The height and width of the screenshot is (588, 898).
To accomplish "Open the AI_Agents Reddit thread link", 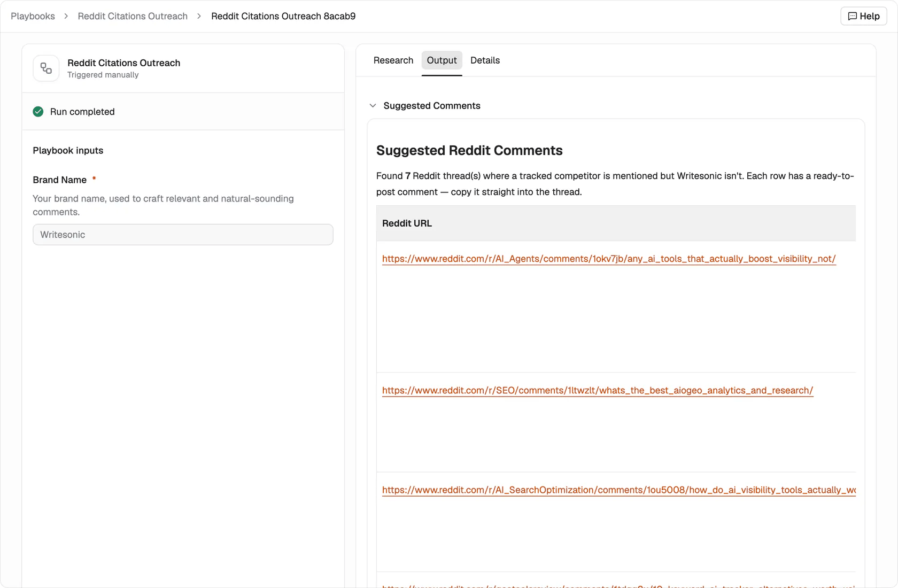I will [609, 259].
